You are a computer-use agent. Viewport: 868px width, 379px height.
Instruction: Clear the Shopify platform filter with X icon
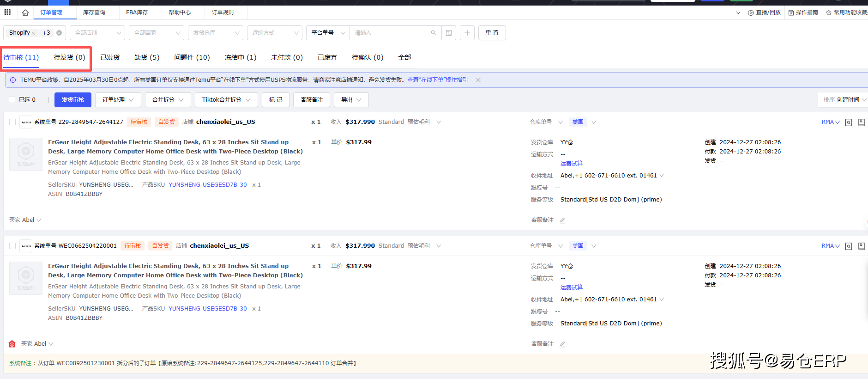coord(59,33)
